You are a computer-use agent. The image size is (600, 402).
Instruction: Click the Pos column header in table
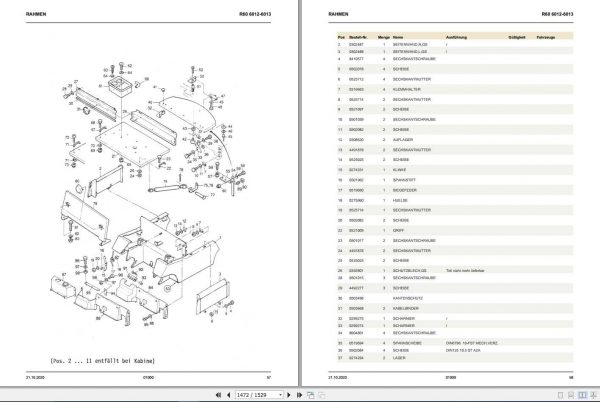pyautogui.click(x=341, y=37)
